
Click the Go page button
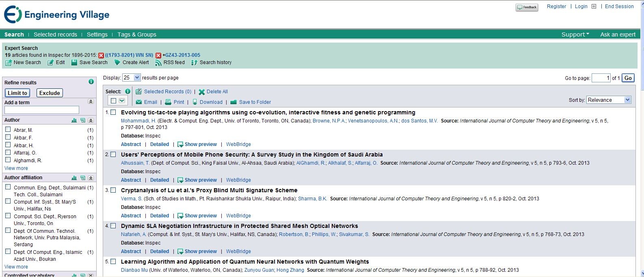[628, 78]
